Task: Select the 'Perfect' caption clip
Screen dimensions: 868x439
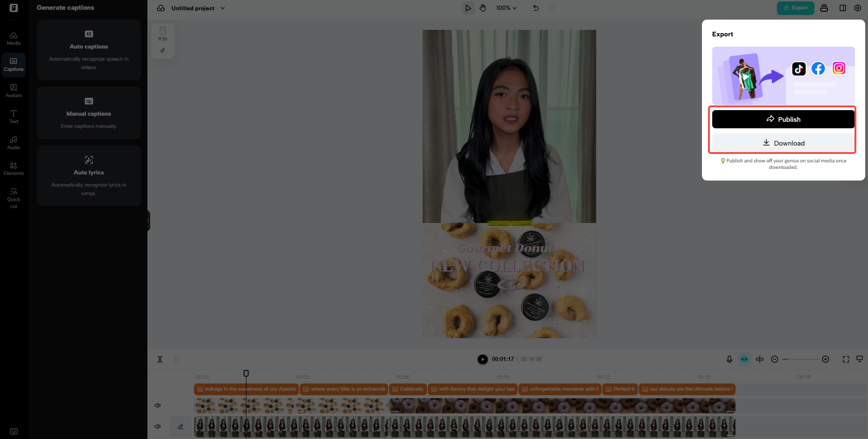Action: (x=620, y=389)
